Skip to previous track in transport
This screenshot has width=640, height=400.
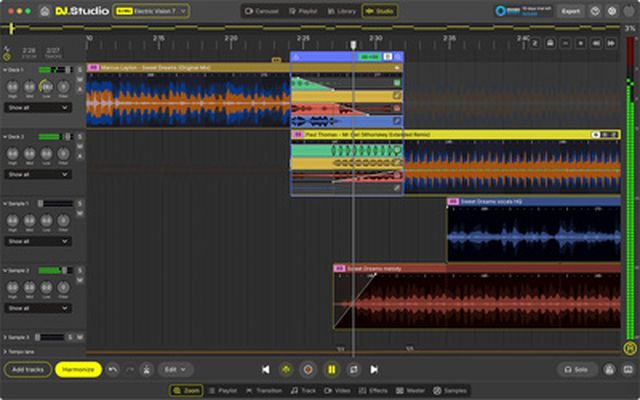pyautogui.click(x=266, y=370)
